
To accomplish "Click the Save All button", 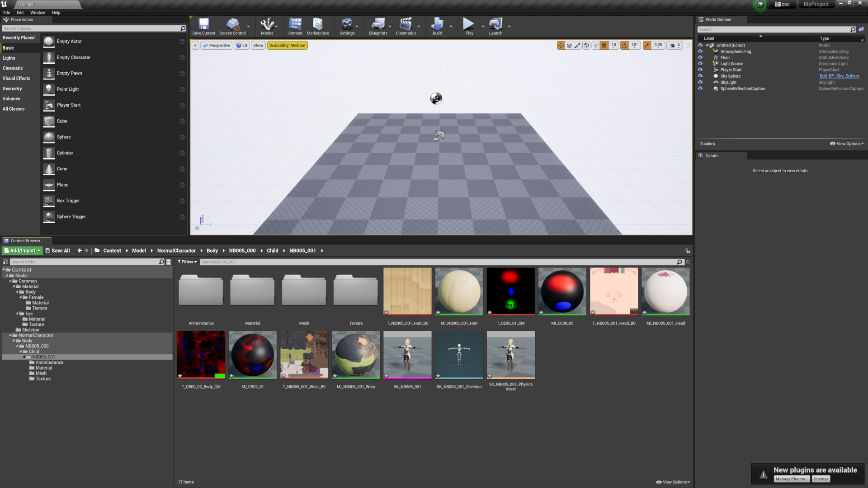I will (x=57, y=250).
